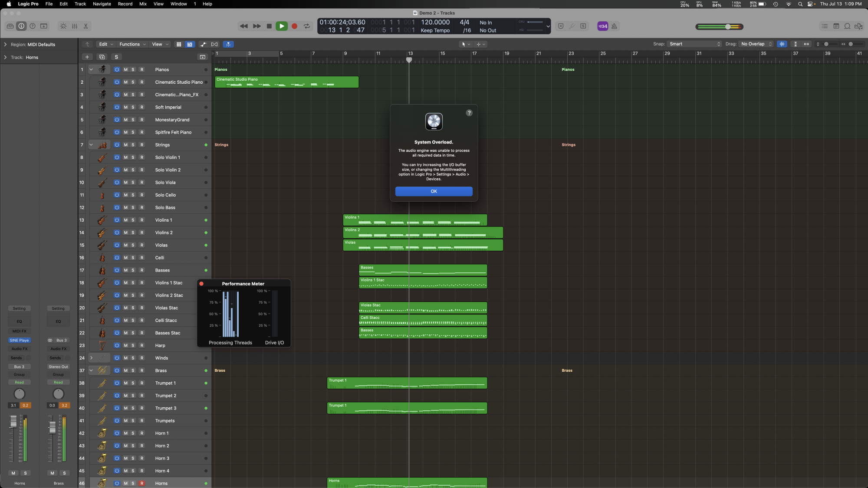Solo the Trumpet 2 track
This screenshot has width=868, height=488.
[x=133, y=396]
